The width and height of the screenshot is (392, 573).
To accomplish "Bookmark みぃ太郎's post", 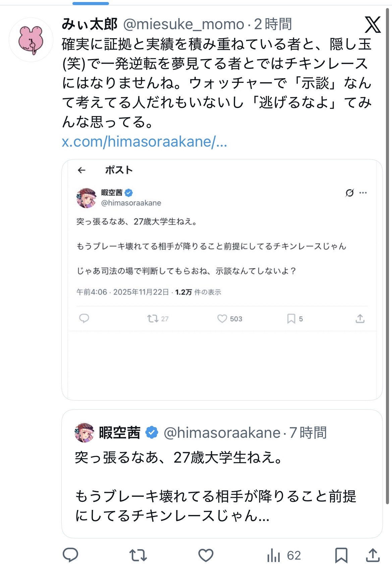I will click(x=341, y=555).
